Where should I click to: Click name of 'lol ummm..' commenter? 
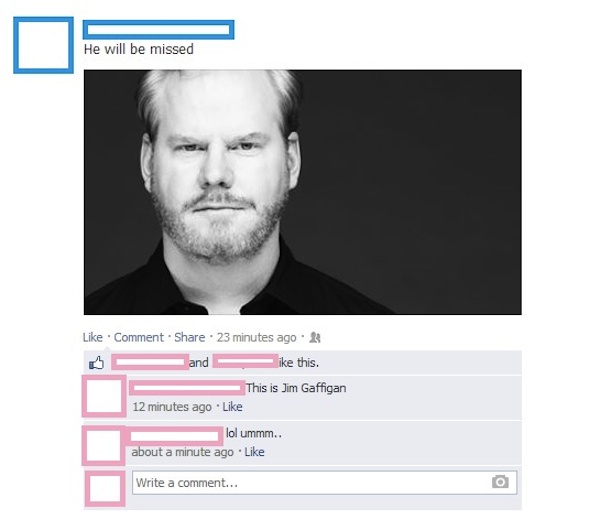coord(175,436)
